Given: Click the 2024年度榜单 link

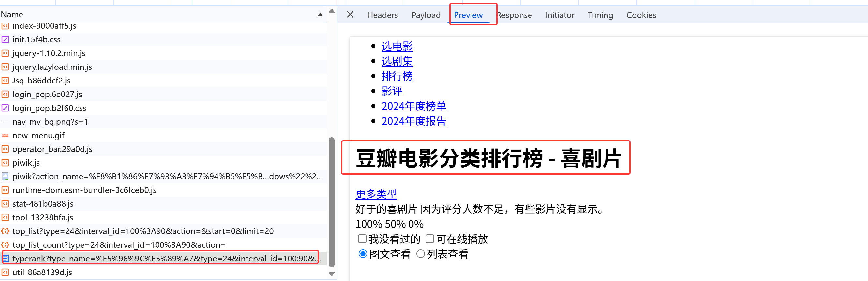Looking at the screenshot, I should tap(414, 106).
